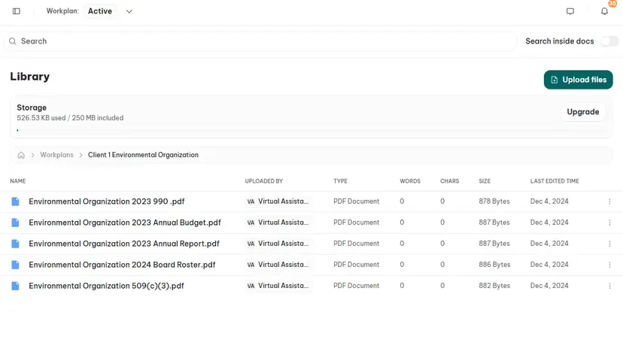Click the search magnifier icon
The image size is (623, 364).
[x=13, y=41]
